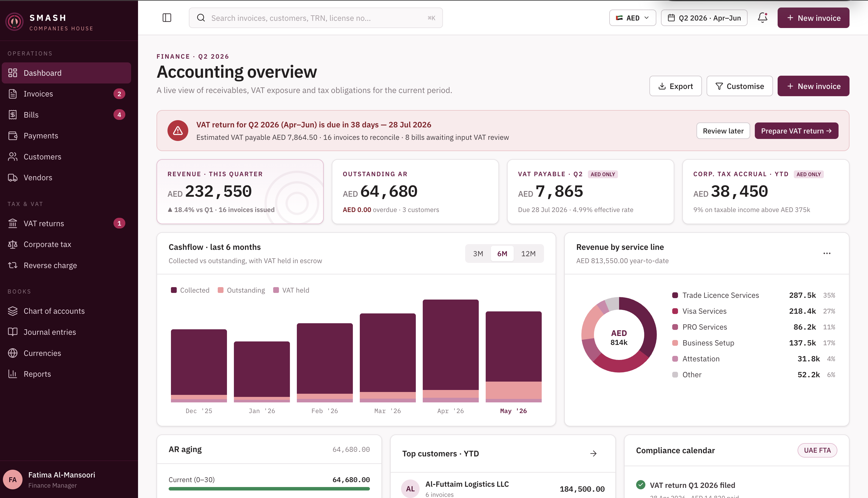This screenshot has height=498, width=868.
Task: Click New invoice beside Customise
Action: tap(813, 86)
